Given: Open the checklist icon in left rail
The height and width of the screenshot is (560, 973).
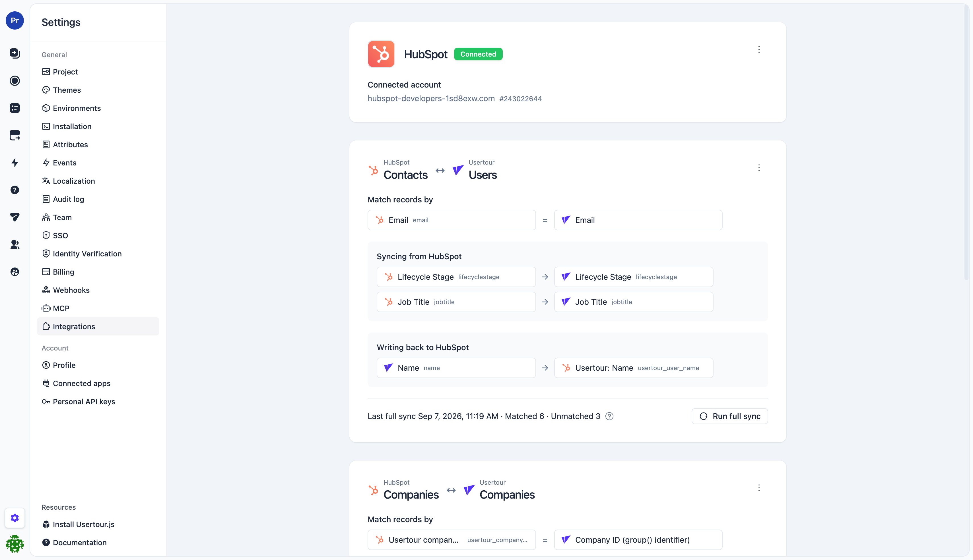Looking at the screenshot, I should (x=15, y=108).
